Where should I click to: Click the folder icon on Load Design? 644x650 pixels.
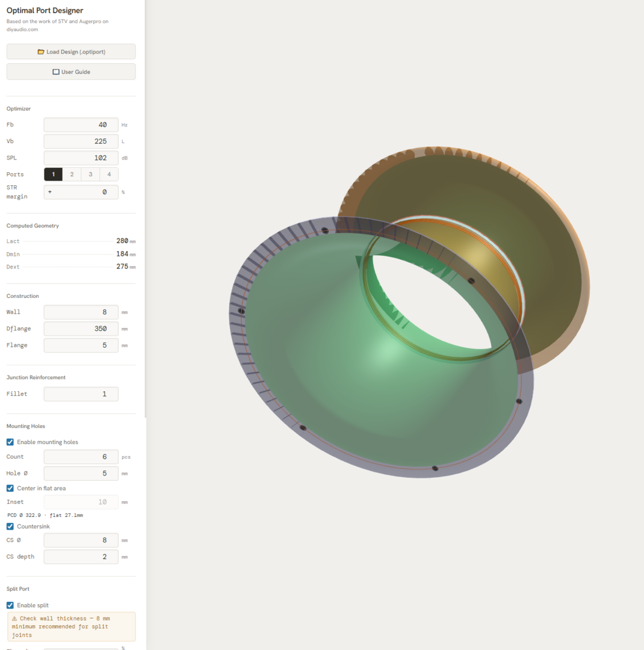pyautogui.click(x=41, y=52)
